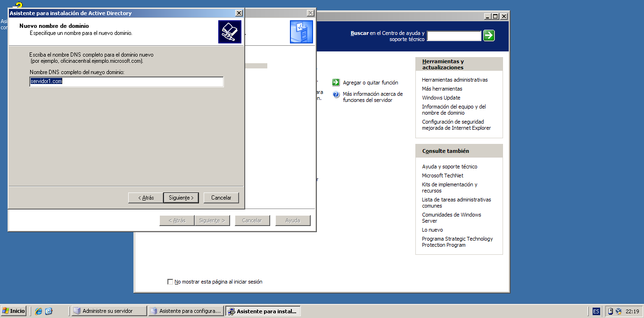Close the Administre su servidor window
The height and width of the screenshot is (318, 644).
504,16
